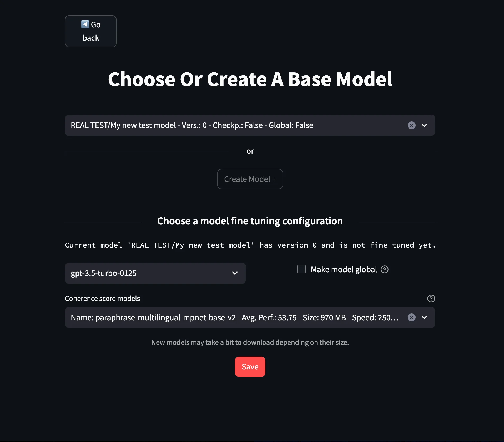Expand the base model list via its chevron

click(424, 125)
